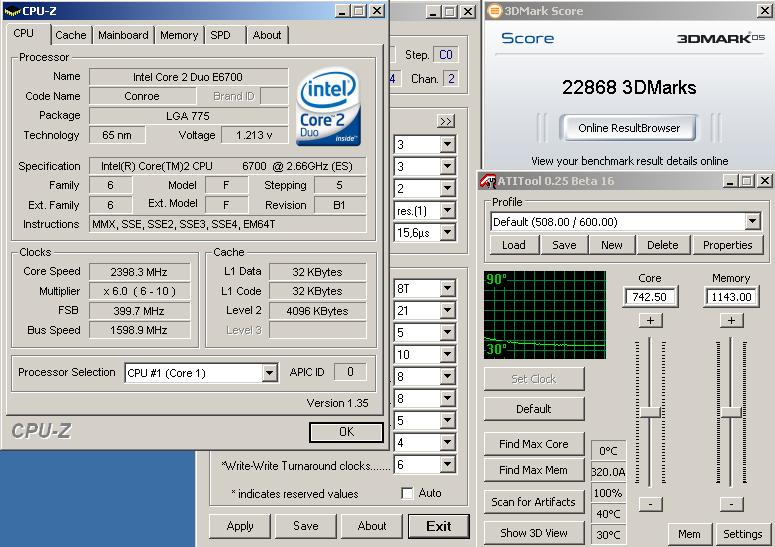Viewport: 775px width, 547px height.
Task: Click Find Max Core
Action: 534,444
